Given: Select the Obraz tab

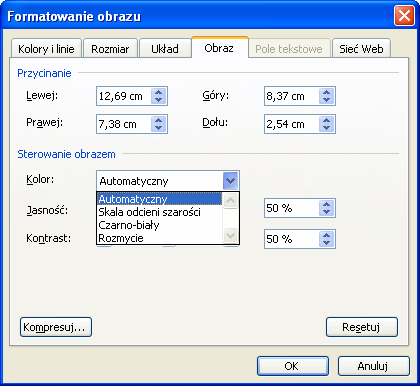Looking at the screenshot, I should pos(219,48).
